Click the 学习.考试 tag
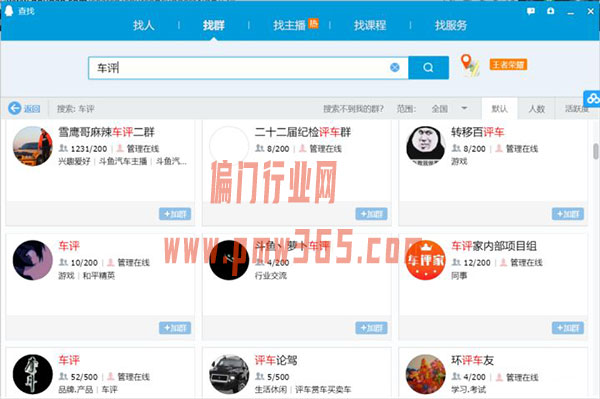 pyautogui.click(x=468, y=389)
